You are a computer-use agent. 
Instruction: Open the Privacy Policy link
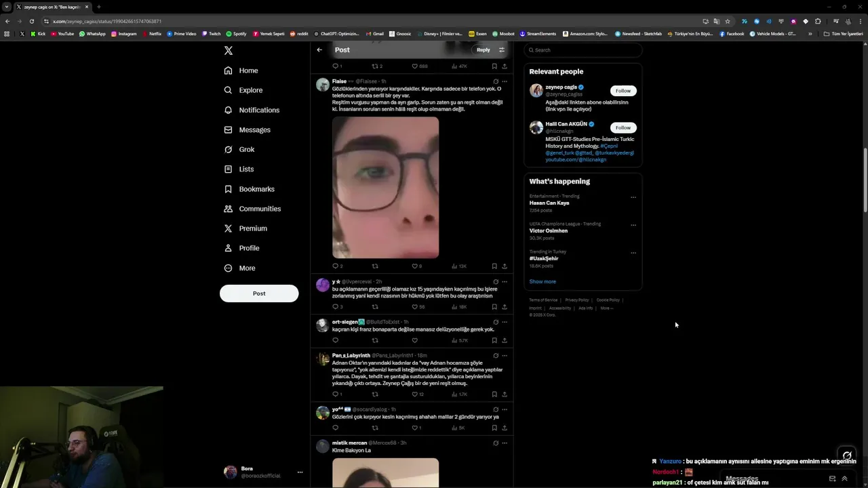click(577, 300)
